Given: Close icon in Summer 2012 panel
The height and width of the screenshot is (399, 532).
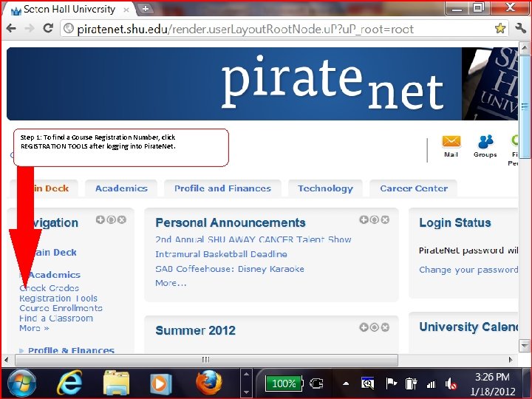Looking at the screenshot, I should [x=385, y=327].
